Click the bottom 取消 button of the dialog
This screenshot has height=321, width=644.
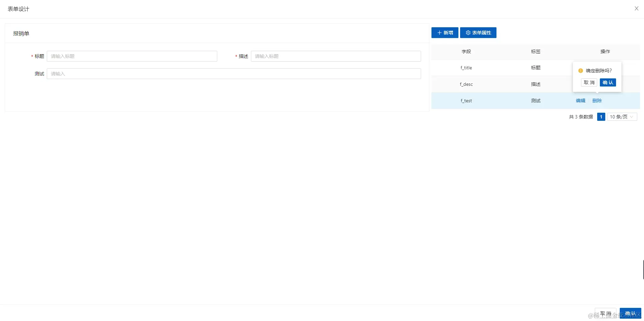tap(605, 313)
